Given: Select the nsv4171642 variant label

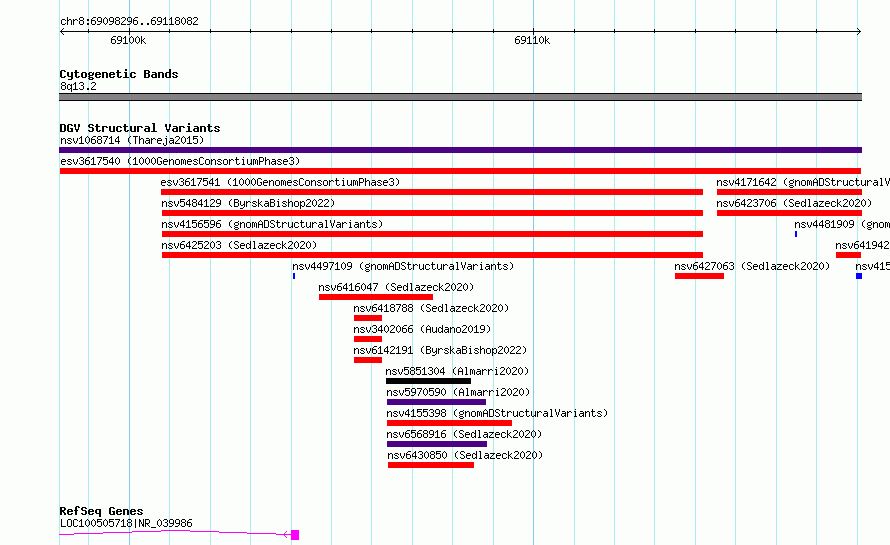Looking at the screenshot, I should click(x=803, y=182).
